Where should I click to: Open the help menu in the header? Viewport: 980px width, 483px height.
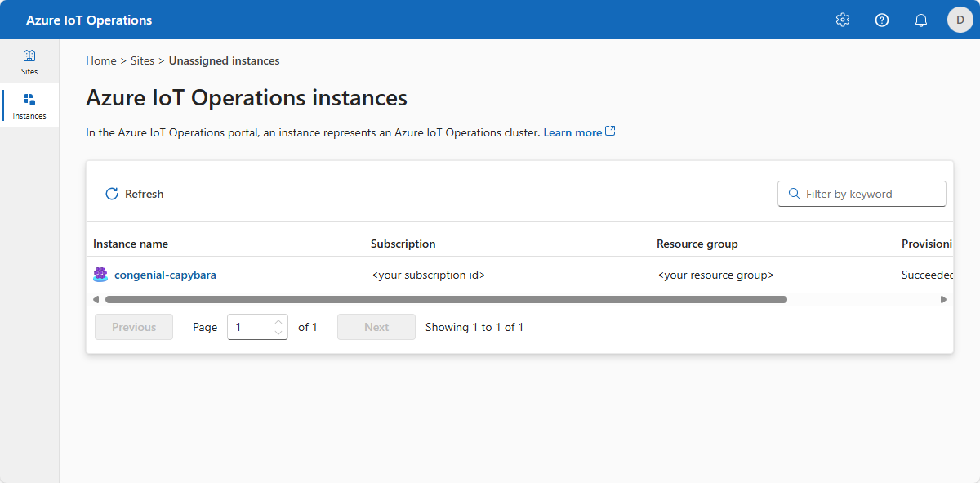point(881,20)
